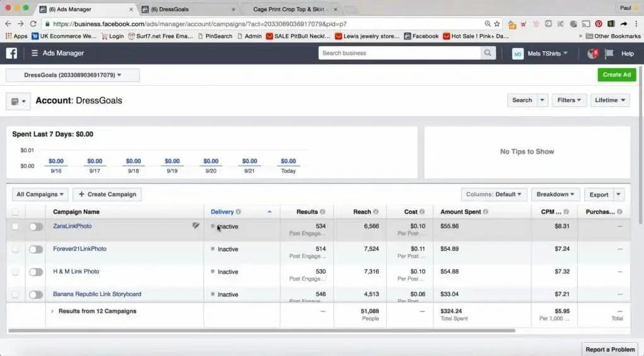Open notifications globe icon
The width and height of the screenshot is (644, 356).
[593, 54]
